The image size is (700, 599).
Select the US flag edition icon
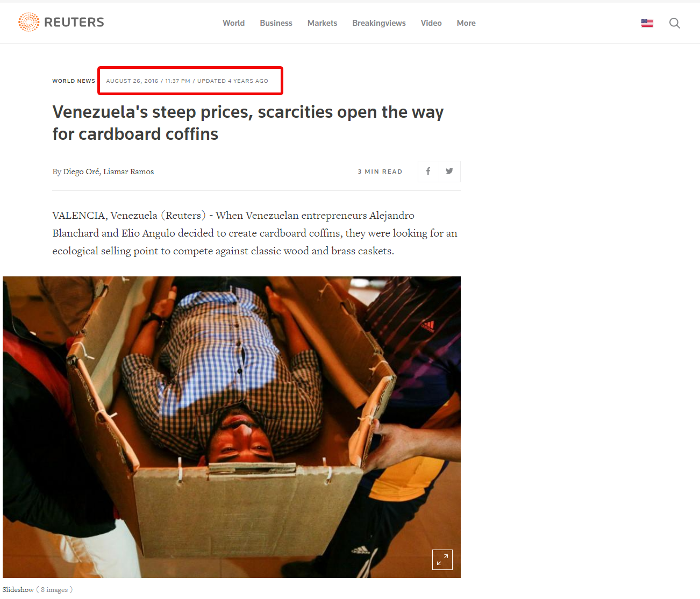coord(647,23)
